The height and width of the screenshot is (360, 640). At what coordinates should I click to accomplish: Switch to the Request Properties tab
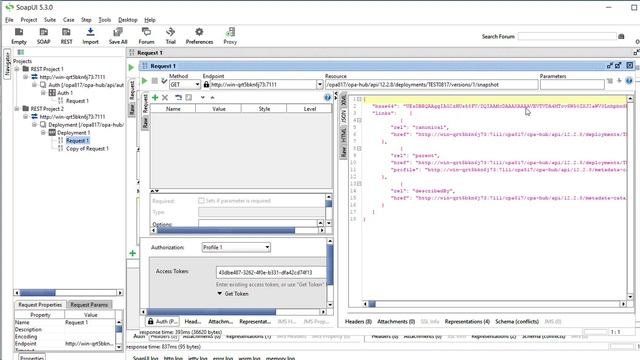click(40, 304)
